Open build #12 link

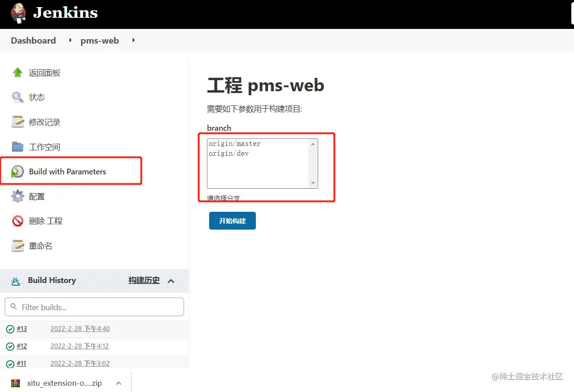[22, 346]
